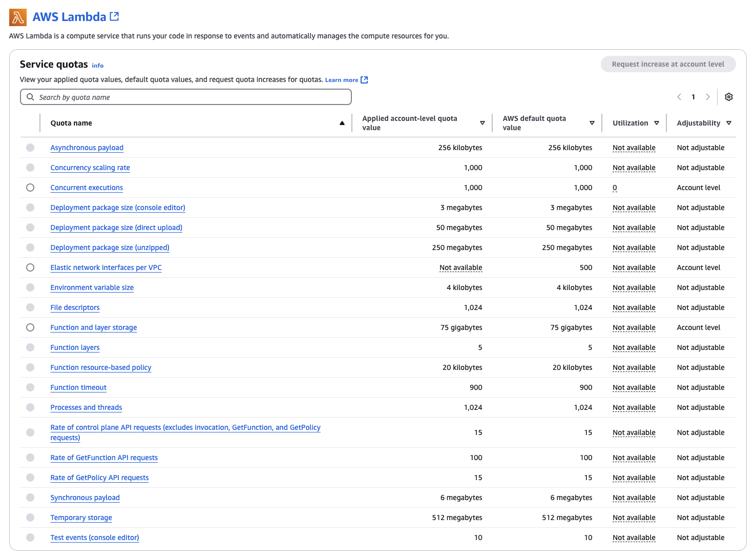Viewport: 756px width, 559px height.
Task: Select Elastic network interfaces per VPC radio
Action: (30, 267)
